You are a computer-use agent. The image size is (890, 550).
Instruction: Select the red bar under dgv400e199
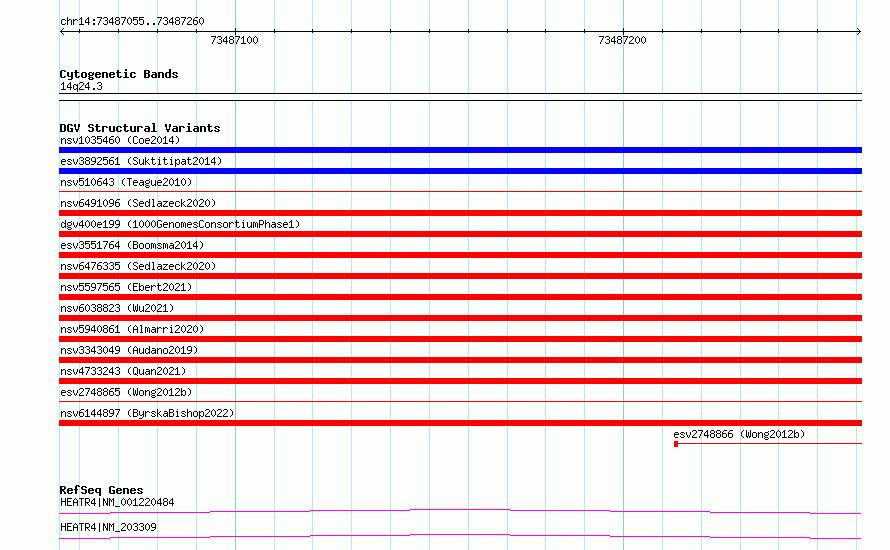coord(460,234)
